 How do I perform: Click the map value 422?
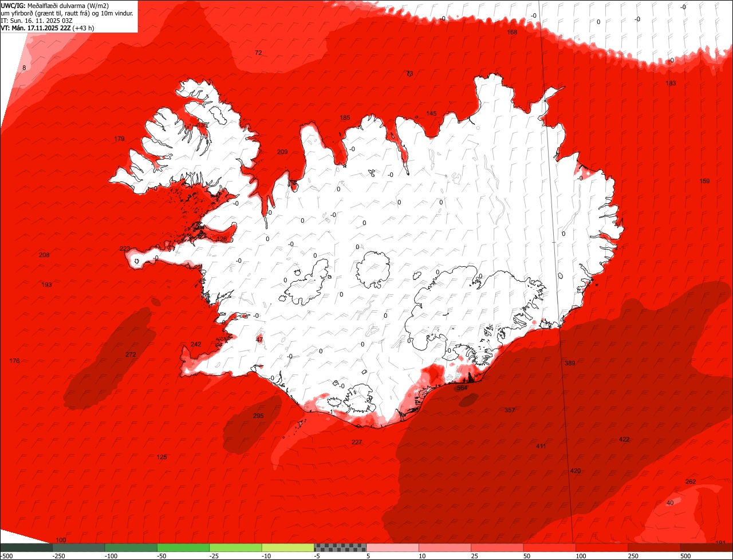tap(624, 440)
